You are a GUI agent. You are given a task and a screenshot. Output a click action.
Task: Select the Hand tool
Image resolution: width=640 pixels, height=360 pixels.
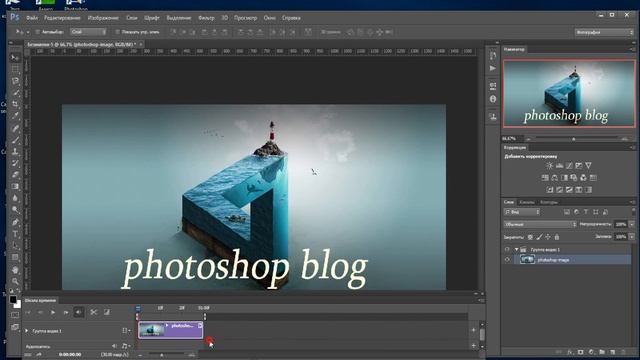click(x=15, y=269)
